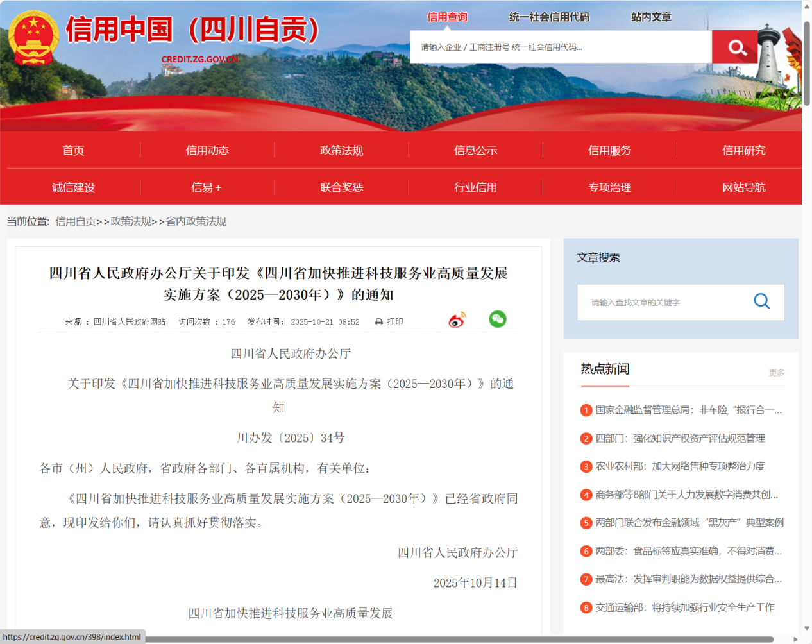
Task: Click 更多 to see more hot news
Action: [x=777, y=373]
